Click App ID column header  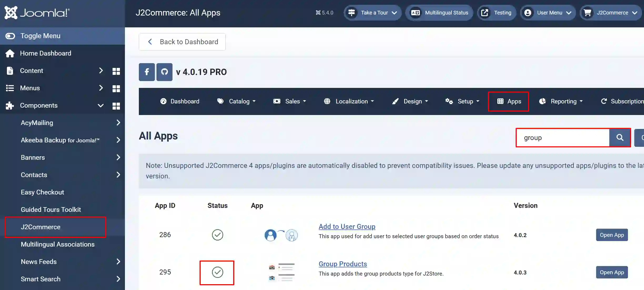(165, 206)
